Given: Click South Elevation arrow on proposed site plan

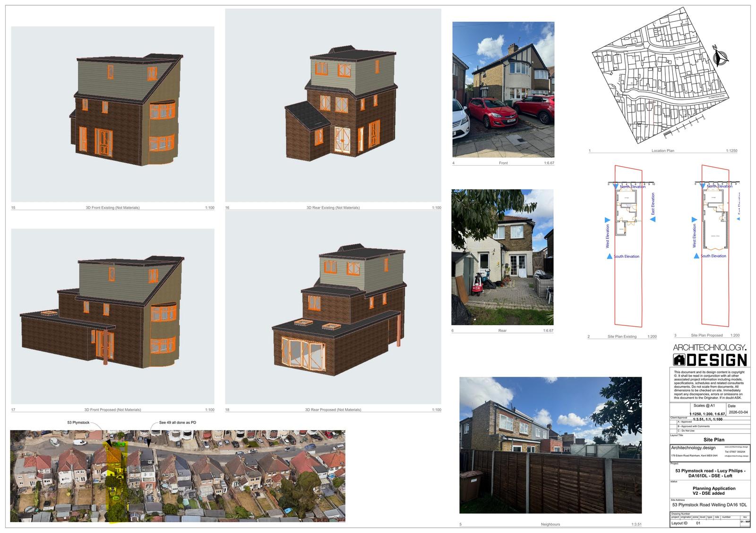Looking at the screenshot, I should coord(696,256).
